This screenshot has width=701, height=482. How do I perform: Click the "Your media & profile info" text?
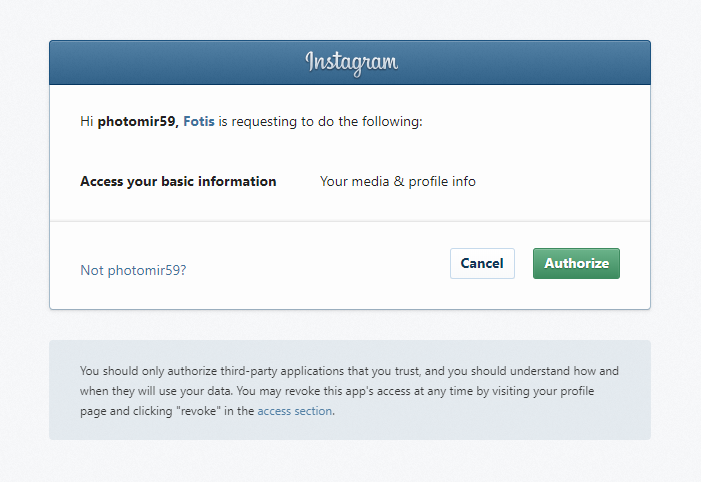(x=398, y=182)
